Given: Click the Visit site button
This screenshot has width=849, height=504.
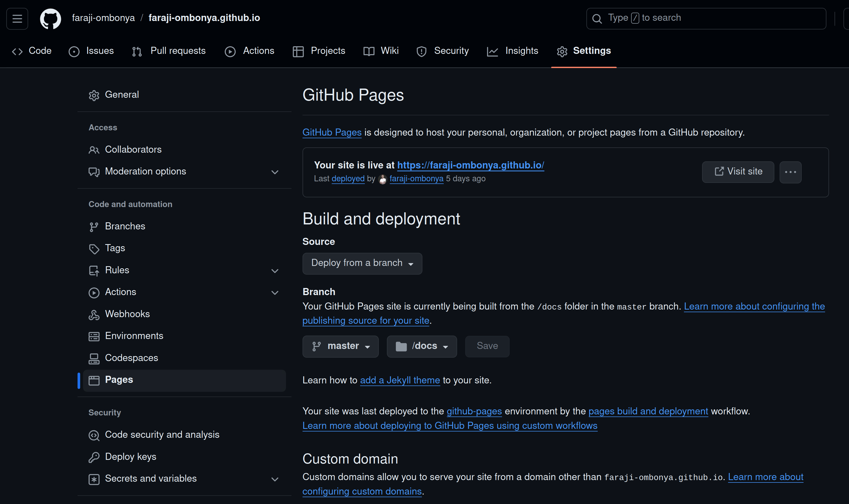Looking at the screenshot, I should tap(738, 172).
